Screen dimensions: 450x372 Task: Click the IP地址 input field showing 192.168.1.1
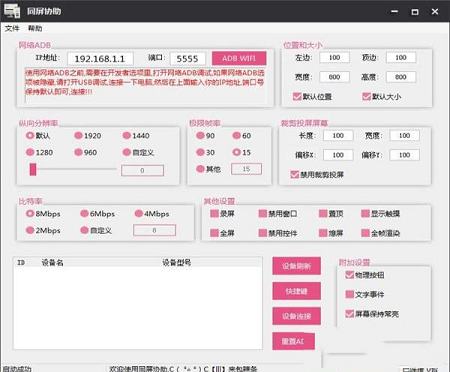[100, 59]
